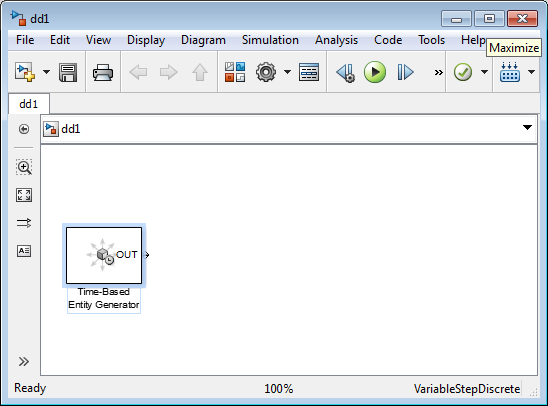Click the Fit to View palette icon

coord(24,195)
